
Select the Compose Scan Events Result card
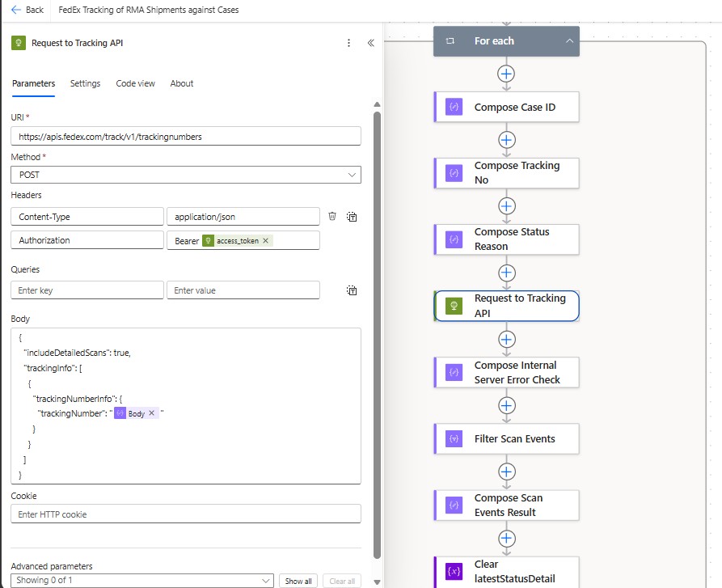click(x=506, y=506)
